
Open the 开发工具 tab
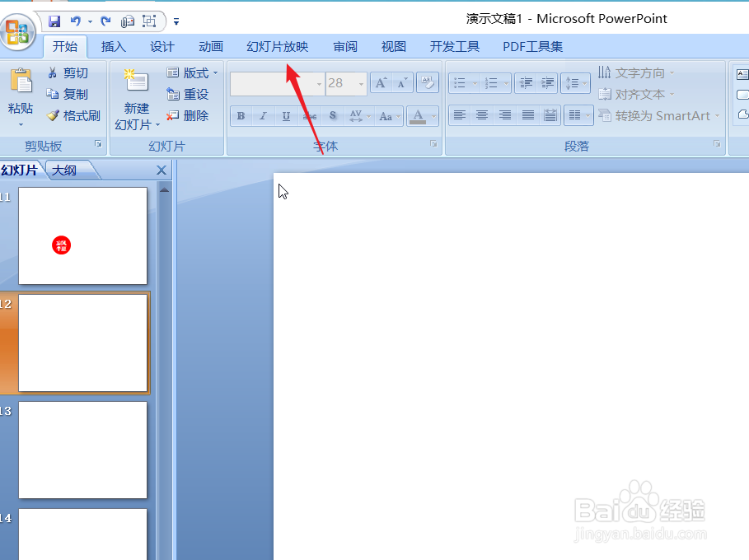pos(455,47)
